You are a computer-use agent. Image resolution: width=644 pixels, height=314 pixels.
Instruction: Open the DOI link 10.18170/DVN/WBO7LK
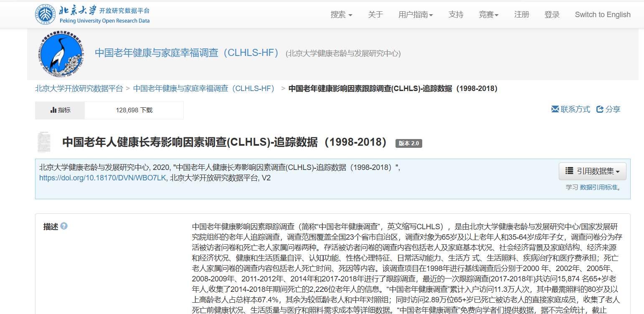(x=103, y=178)
